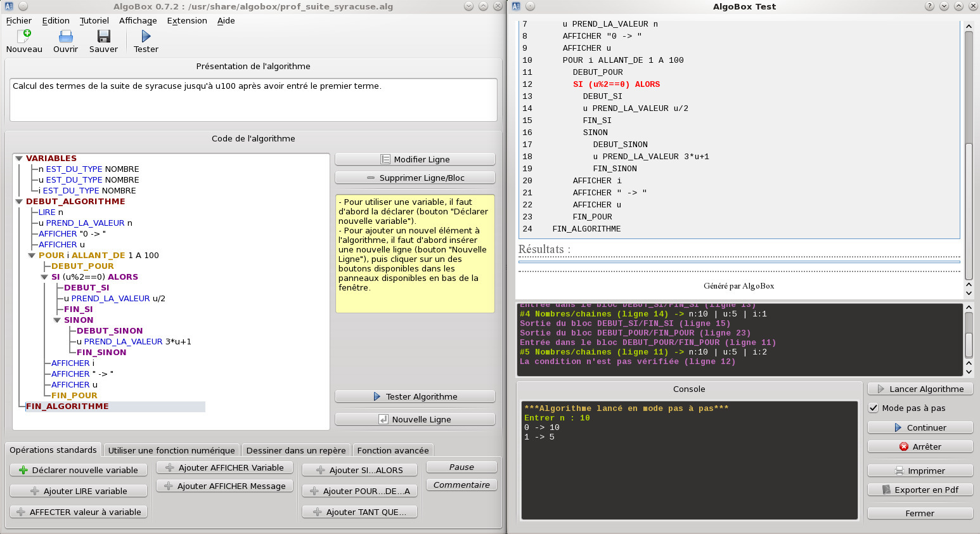Open the Aide menu

226,20
